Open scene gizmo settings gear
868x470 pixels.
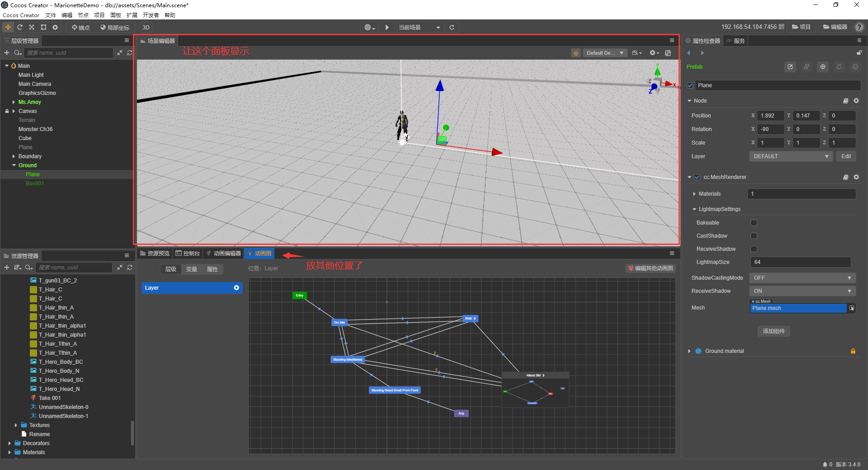pyautogui.click(x=654, y=53)
